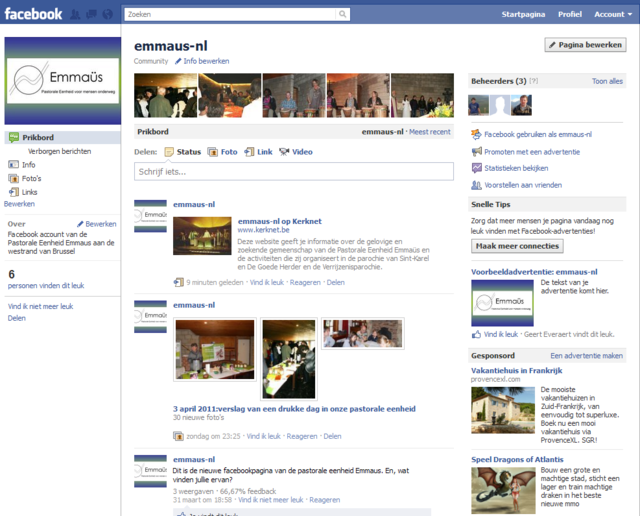Click Delen under the Kerknet post

[336, 282]
